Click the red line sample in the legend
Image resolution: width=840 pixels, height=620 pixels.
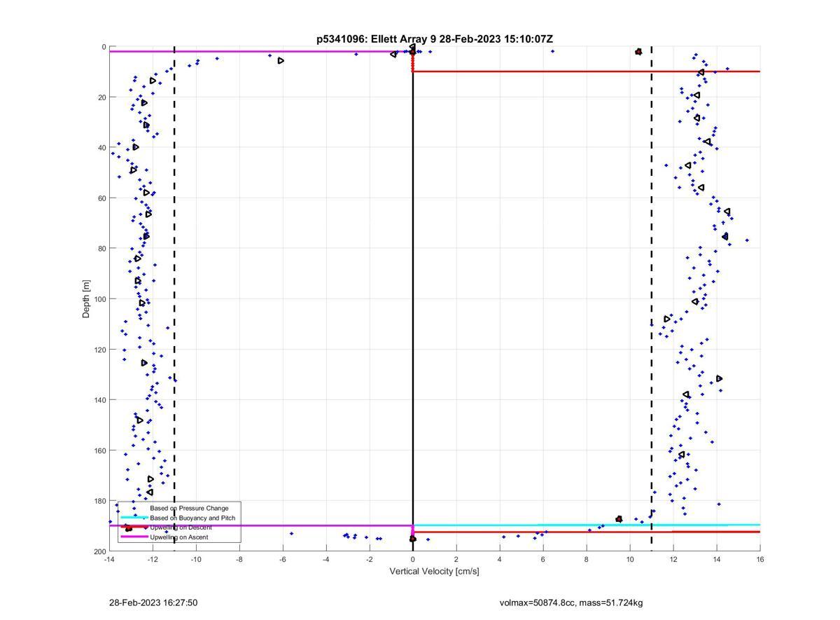134,528
